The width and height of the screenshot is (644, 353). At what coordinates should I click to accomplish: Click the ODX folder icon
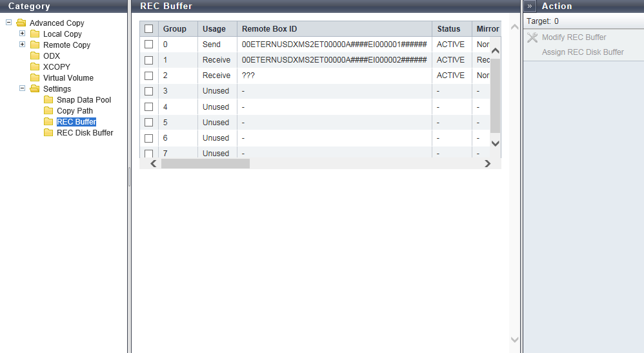point(35,56)
